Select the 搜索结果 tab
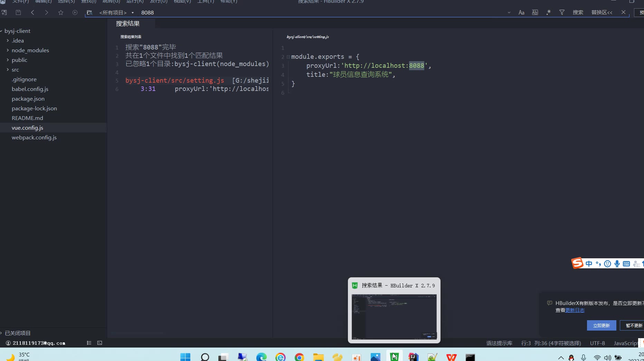This screenshot has height=361, width=644. (128, 24)
